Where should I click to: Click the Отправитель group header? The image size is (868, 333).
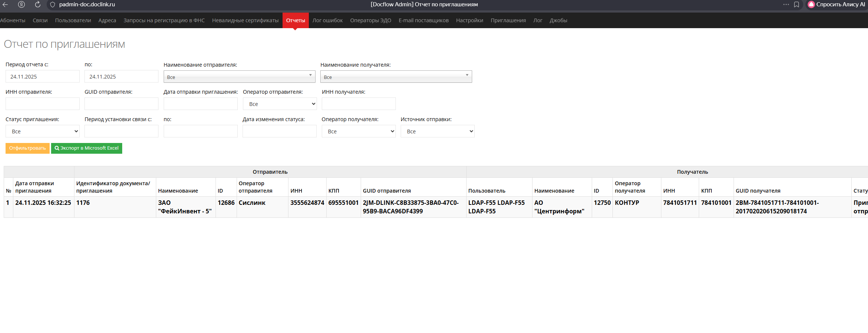tap(270, 172)
